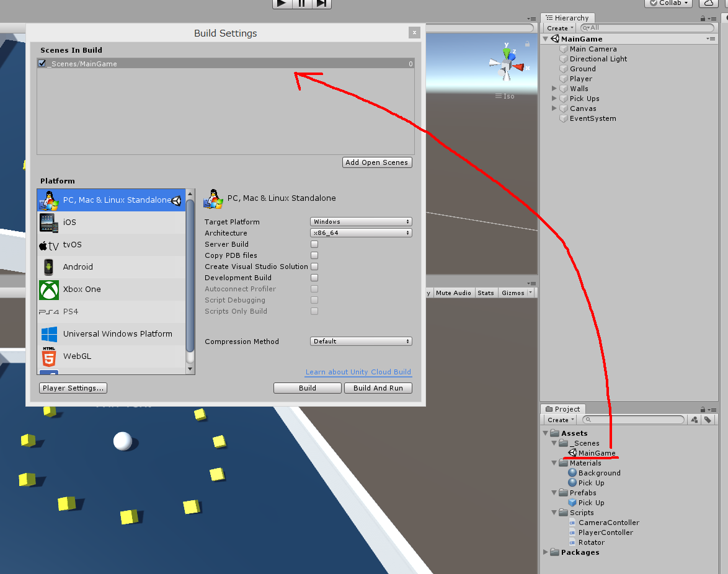This screenshot has height=574, width=728.
Task: Toggle the Hierarchy panel lock icon
Action: point(703,19)
